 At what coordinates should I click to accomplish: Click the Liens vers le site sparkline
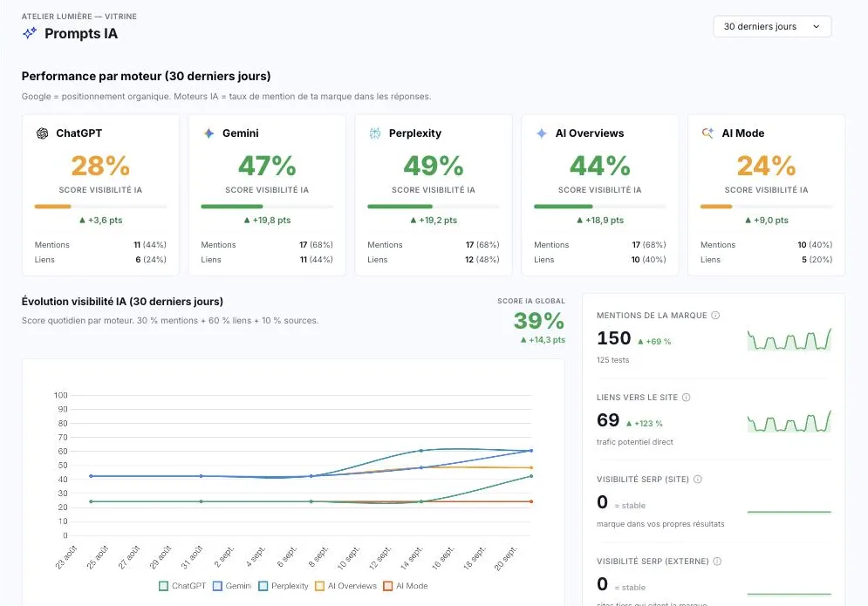click(x=789, y=421)
